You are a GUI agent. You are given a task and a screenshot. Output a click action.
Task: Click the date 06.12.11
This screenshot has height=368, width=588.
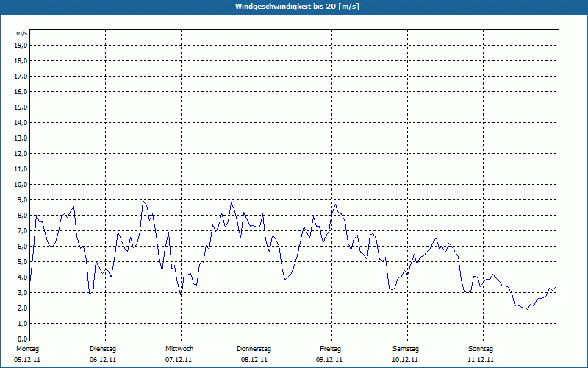point(103,360)
